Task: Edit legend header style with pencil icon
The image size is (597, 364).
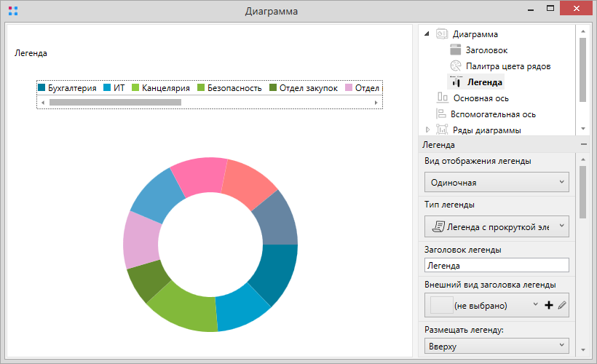Action: click(x=561, y=306)
